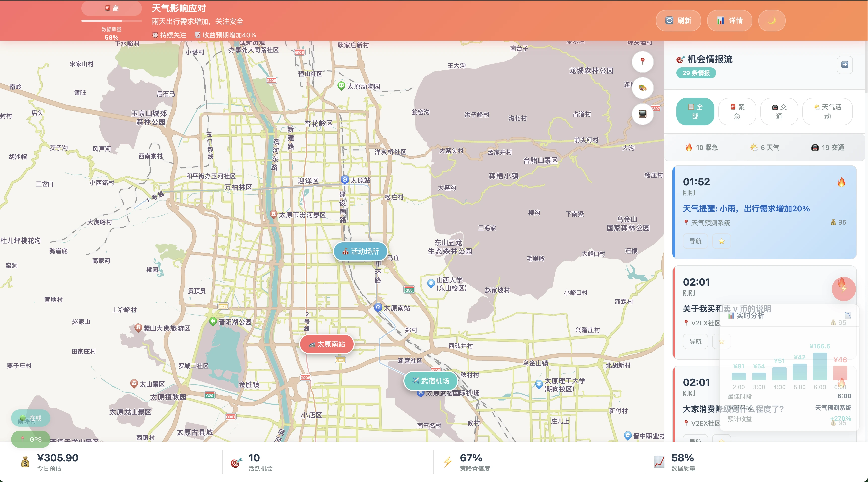
Task: Click the money bag 今日预估 icon
Action: click(x=25, y=462)
